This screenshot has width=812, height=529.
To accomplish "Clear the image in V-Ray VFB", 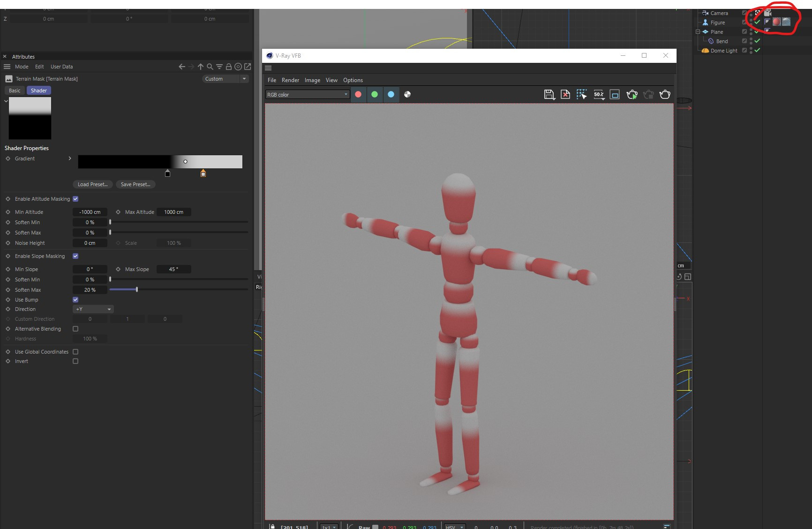I will [x=565, y=94].
